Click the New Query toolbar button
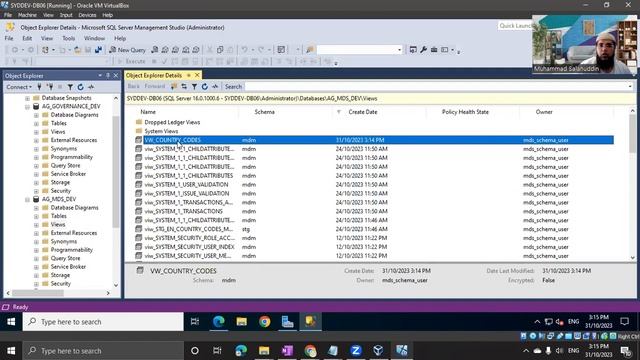 point(127,50)
